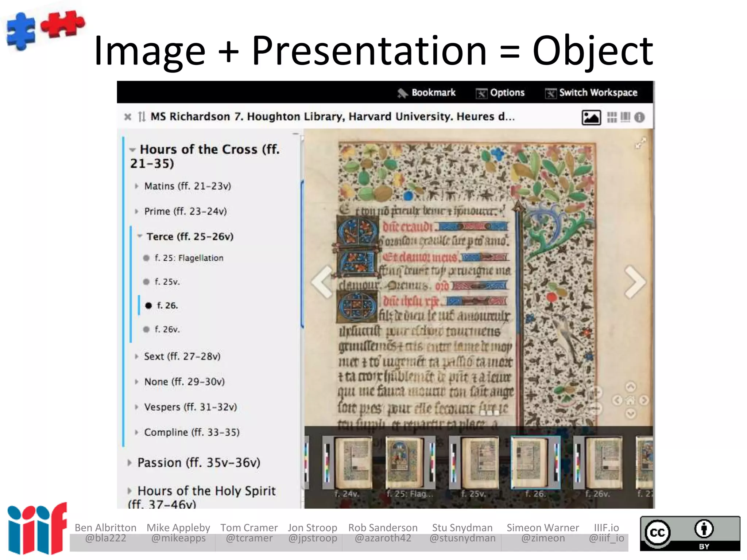This screenshot has height=560, width=747.
Task: Pan the image right with the small right arrow
Action: click(x=644, y=400)
